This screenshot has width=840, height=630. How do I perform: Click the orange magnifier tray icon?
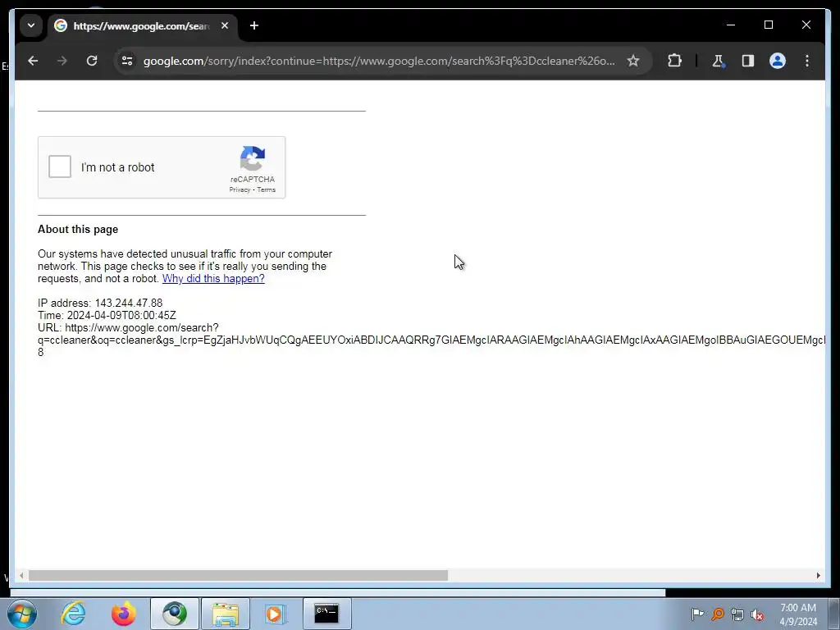pos(718,614)
